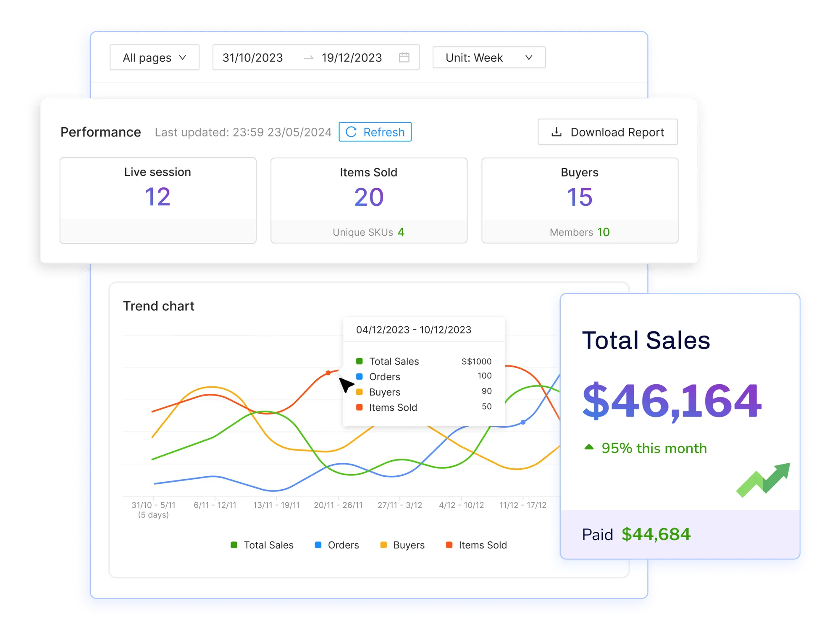Open the All pages dropdown
The height and width of the screenshot is (630, 840).
[x=154, y=58]
